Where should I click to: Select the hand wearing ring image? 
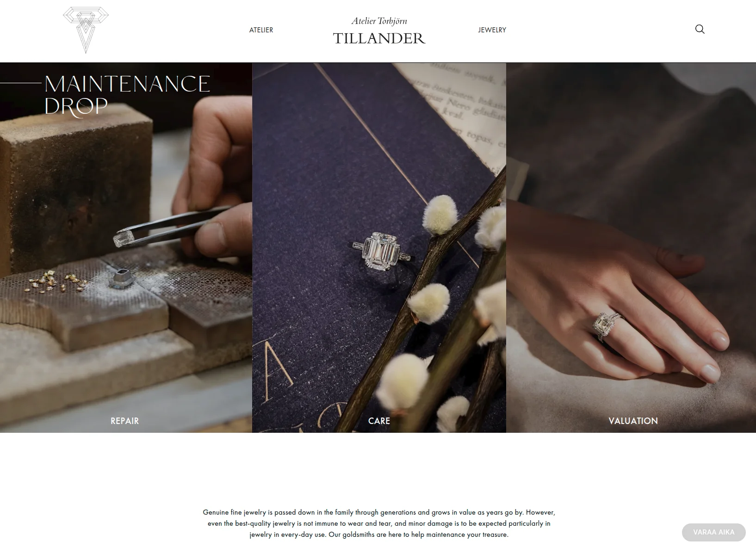(631, 248)
